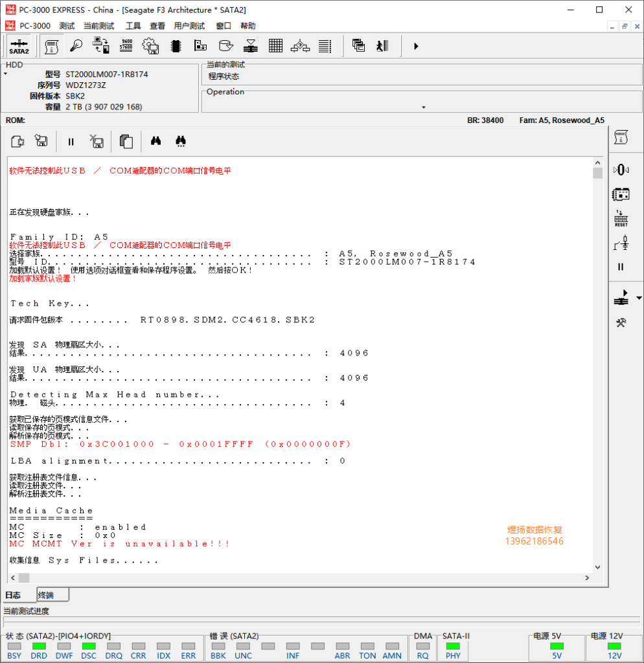Open the lined list icon in toolbar
Screen dimensions: 644x663
click(x=325, y=46)
